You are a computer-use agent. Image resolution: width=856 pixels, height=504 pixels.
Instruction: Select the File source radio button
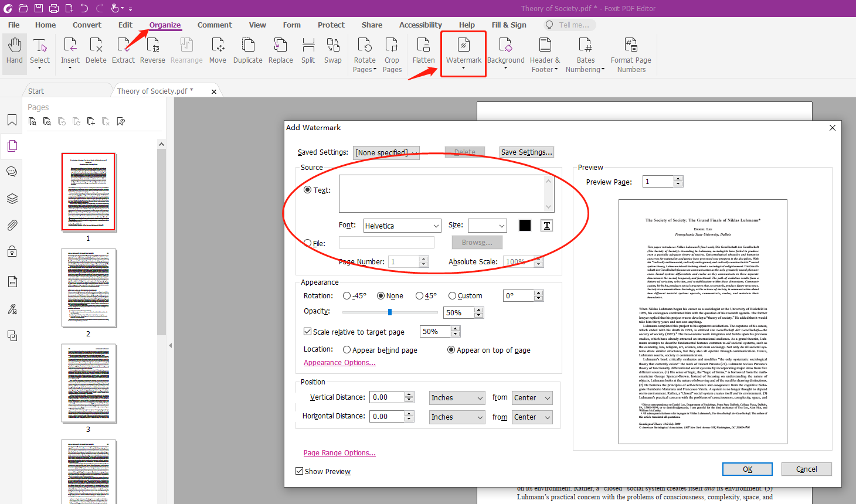(308, 243)
